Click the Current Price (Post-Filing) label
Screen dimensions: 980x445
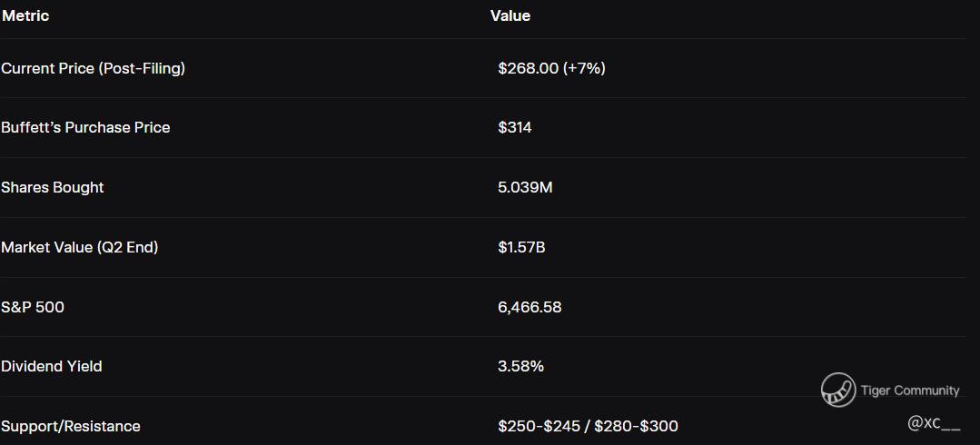pos(93,68)
